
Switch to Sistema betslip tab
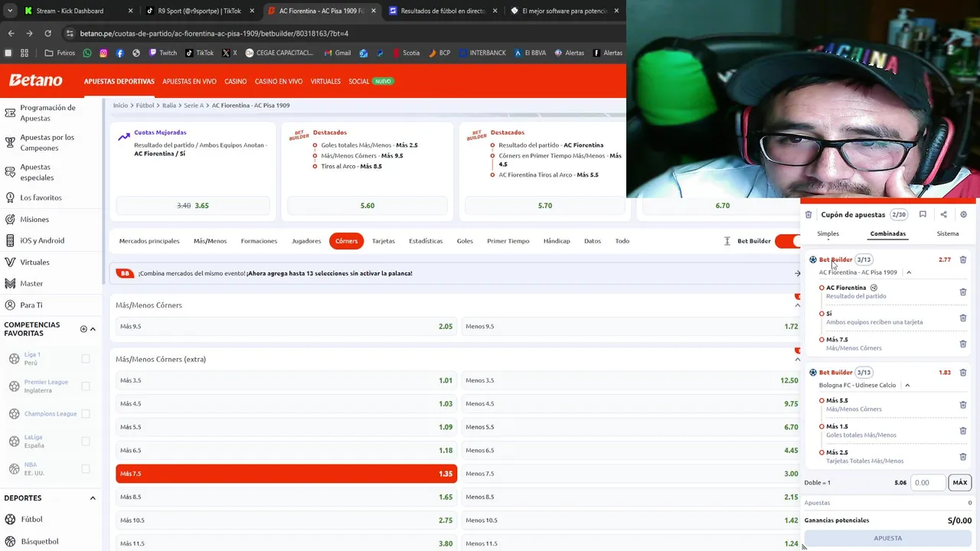pyautogui.click(x=947, y=233)
